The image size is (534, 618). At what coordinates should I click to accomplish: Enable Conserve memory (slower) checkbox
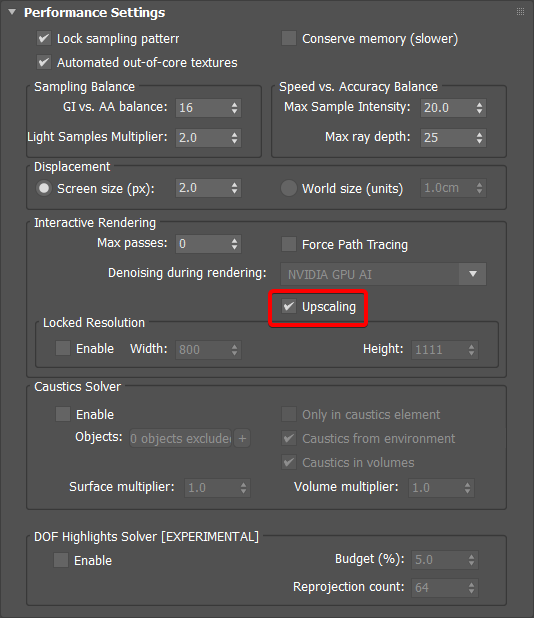pos(289,39)
